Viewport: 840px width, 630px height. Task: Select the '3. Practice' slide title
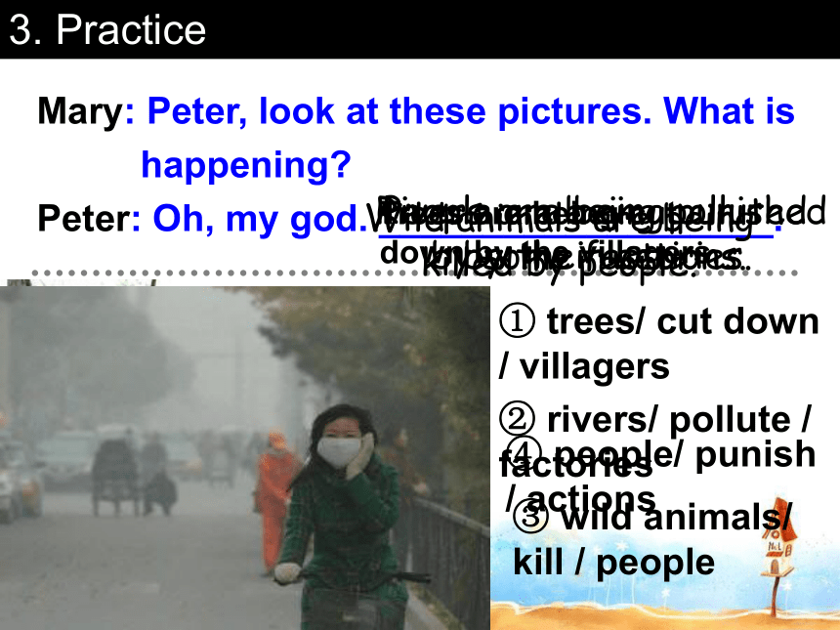pyautogui.click(x=107, y=29)
